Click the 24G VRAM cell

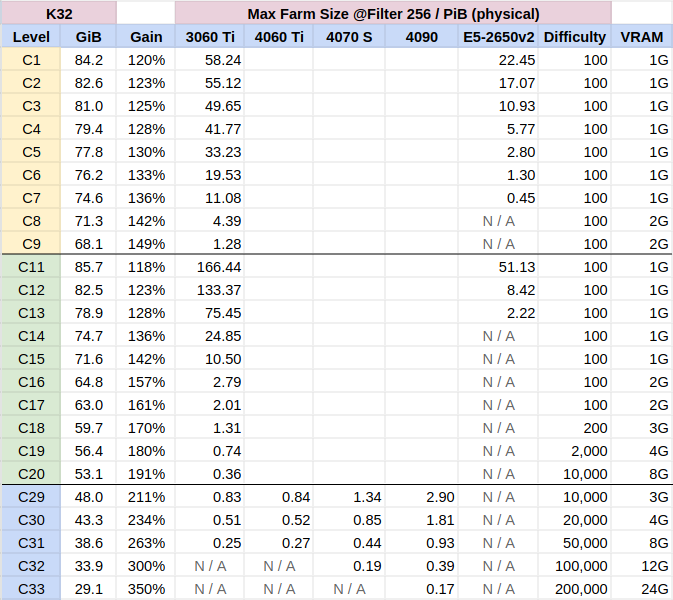point(642,589)
